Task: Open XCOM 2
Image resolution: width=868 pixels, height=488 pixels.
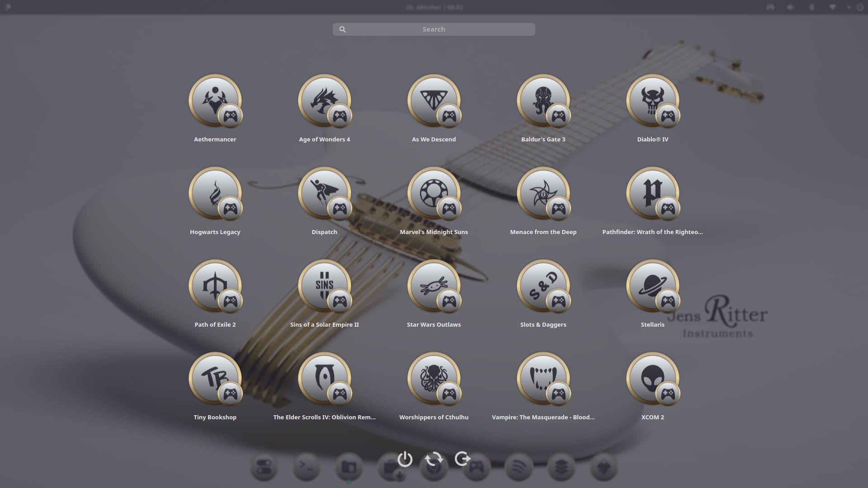Action: coord(652,379)
